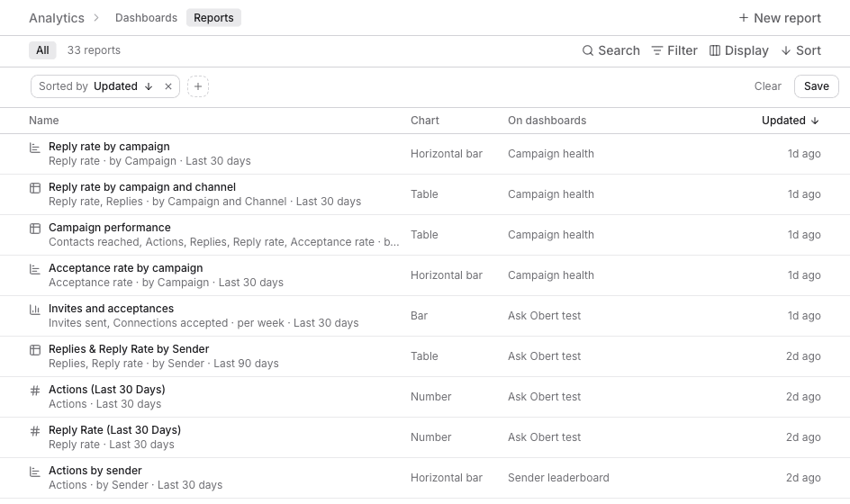The width and height of the screenshot is (850, 504).
Task: Click 'Invites sent, Connections accepted' subtitle text
Action: 139,323
